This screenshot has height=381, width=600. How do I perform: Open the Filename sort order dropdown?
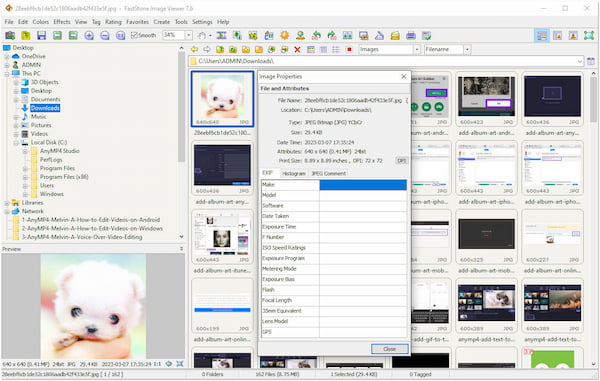tap(467, 49)
